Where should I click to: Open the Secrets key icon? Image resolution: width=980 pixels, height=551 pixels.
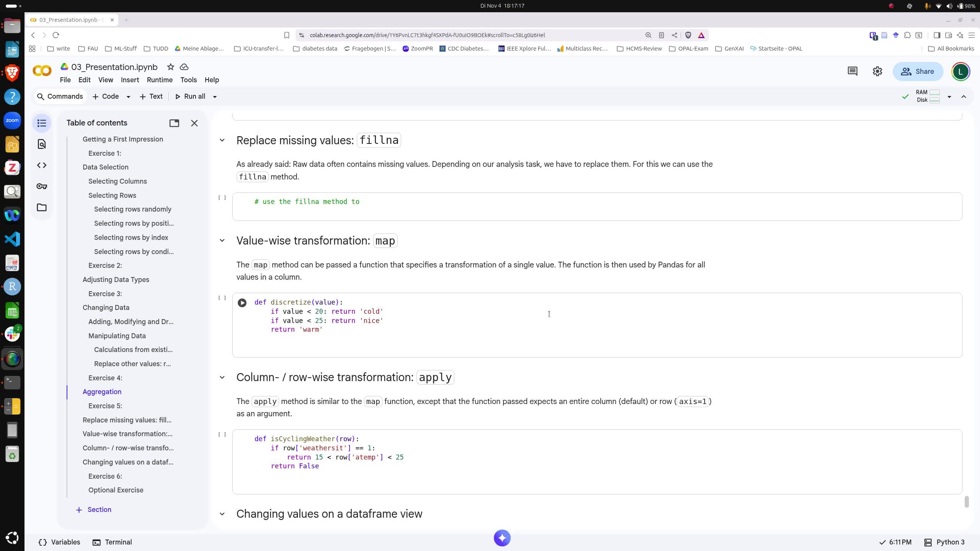coord(42,186)
